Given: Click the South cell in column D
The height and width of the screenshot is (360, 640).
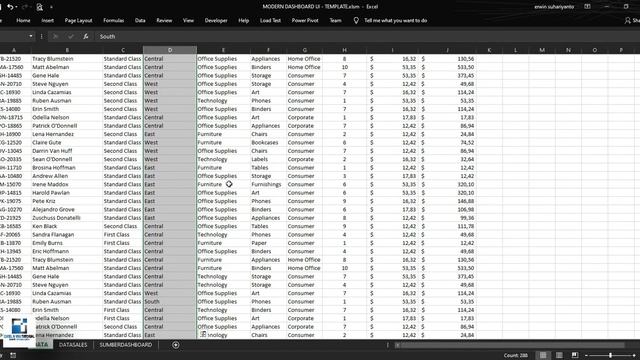Looking at the screenshot, I should click(x=170, y=302).
